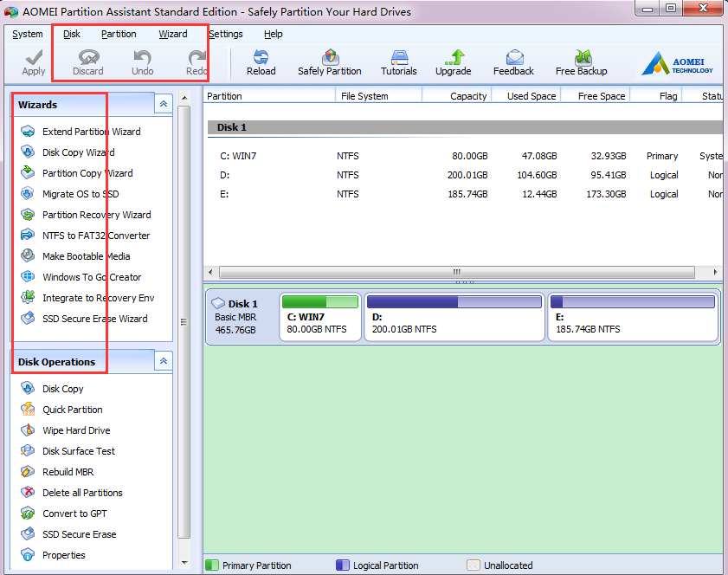The height and width of the screenshot is (575, 728).
Task: Collapse the Wizards panel section
Action: [x=164, y=104]
